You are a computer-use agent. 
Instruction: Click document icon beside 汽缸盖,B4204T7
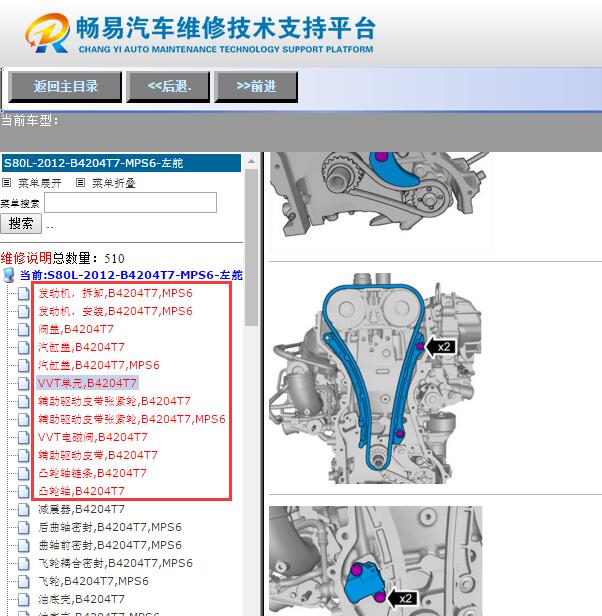24,348
